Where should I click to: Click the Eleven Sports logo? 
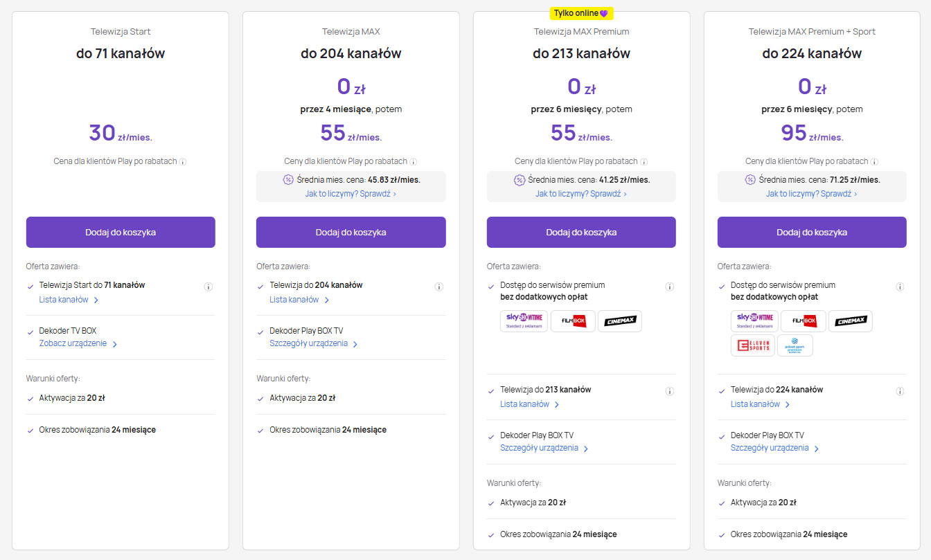(x=752, y=345)
